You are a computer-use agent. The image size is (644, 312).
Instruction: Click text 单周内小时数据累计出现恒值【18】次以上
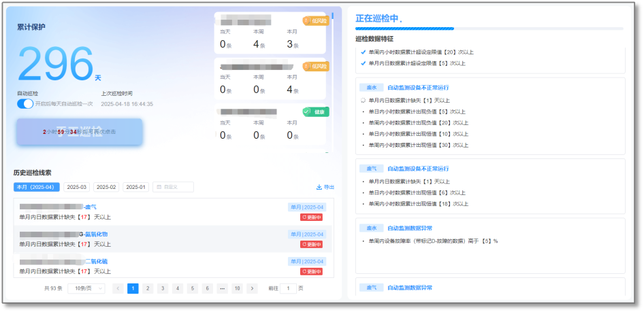click(x=419, y=204)
